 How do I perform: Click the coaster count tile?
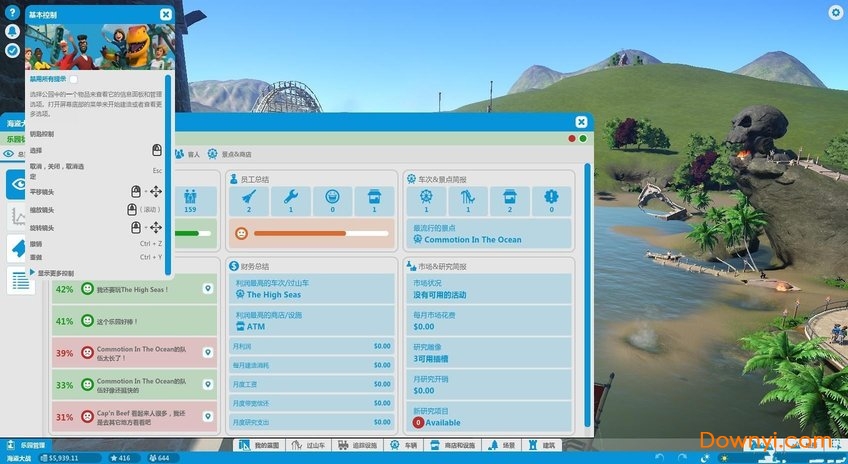[468, 201]
